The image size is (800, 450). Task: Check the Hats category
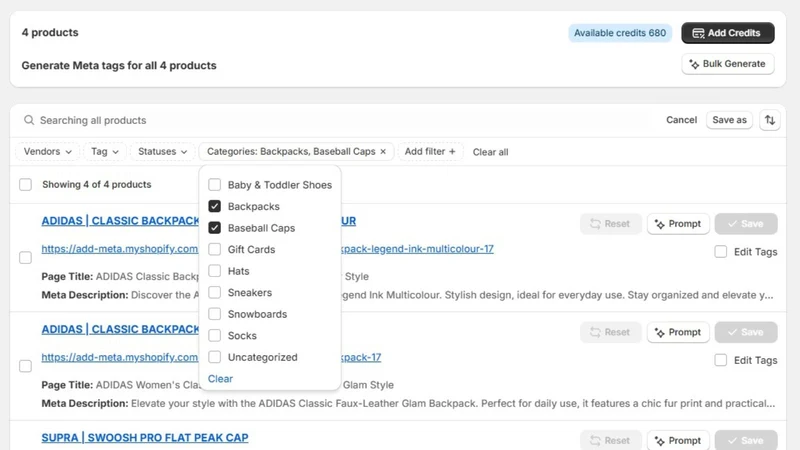(x=214, y=270)
